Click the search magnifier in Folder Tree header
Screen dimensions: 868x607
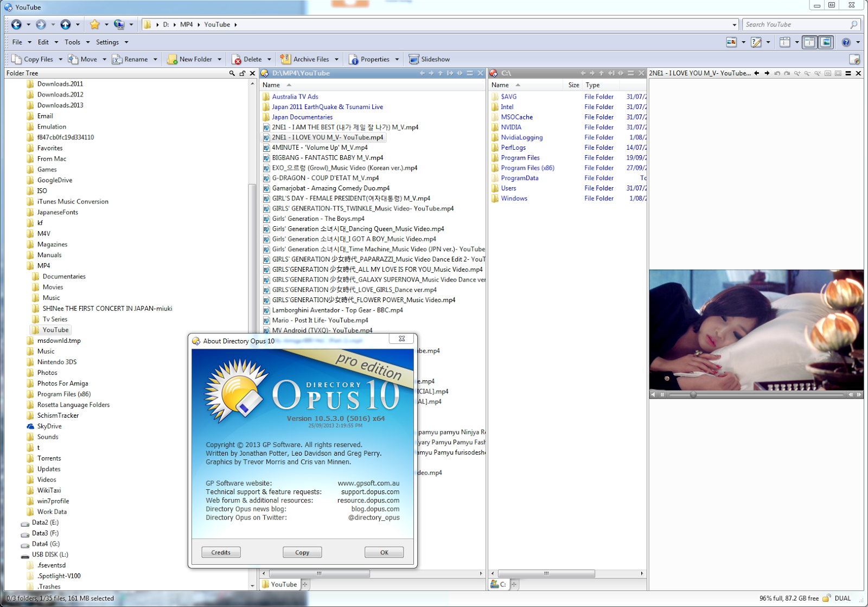[x=232, y=73]
